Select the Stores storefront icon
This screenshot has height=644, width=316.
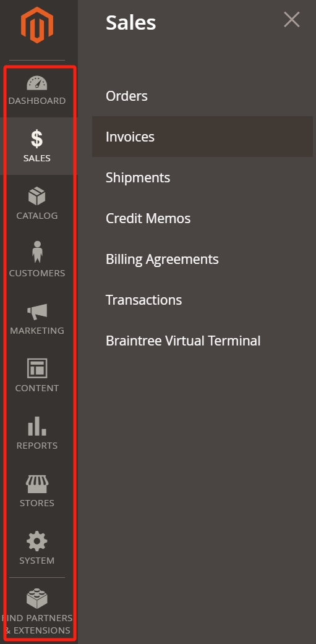(37, 484)
